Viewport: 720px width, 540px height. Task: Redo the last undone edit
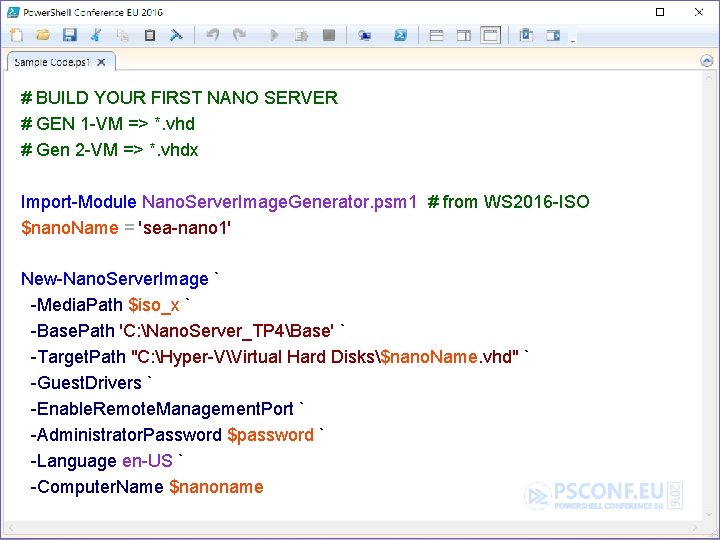(x=239, y=35)
